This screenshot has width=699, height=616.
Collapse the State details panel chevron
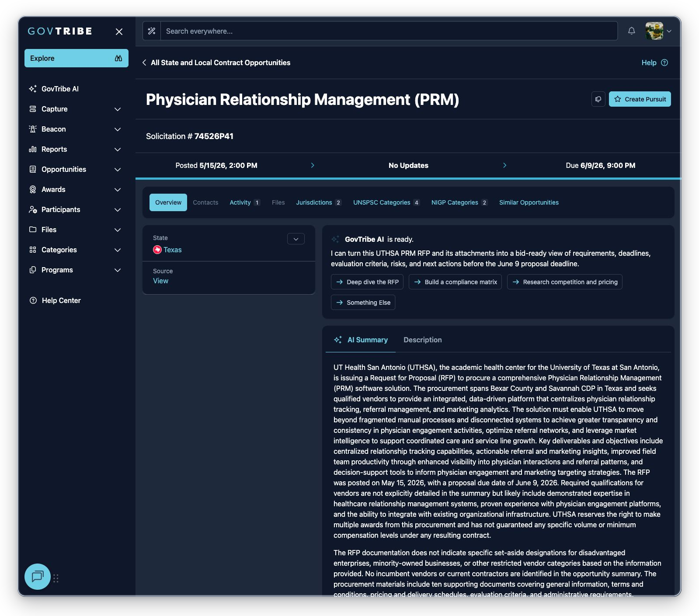(296, 239)
